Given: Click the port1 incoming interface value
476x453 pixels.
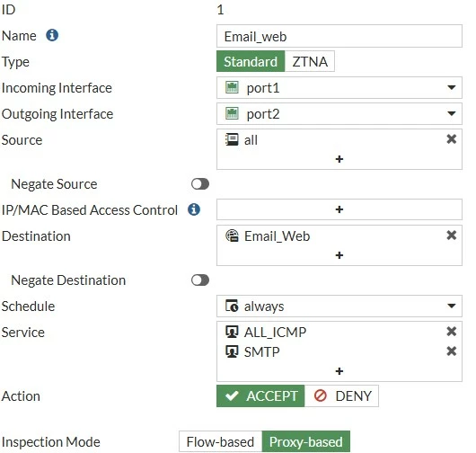Looking at the screenshot, I should (263, 88).
